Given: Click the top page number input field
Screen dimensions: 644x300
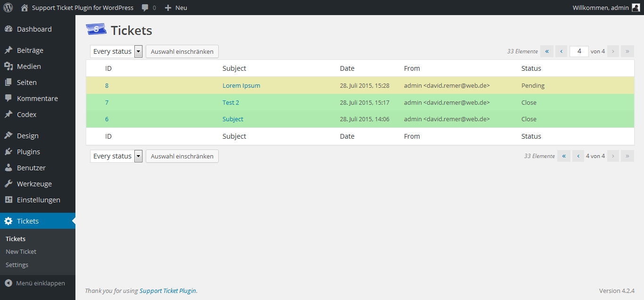Looking at the screenshot, I should tap(579, 51).
